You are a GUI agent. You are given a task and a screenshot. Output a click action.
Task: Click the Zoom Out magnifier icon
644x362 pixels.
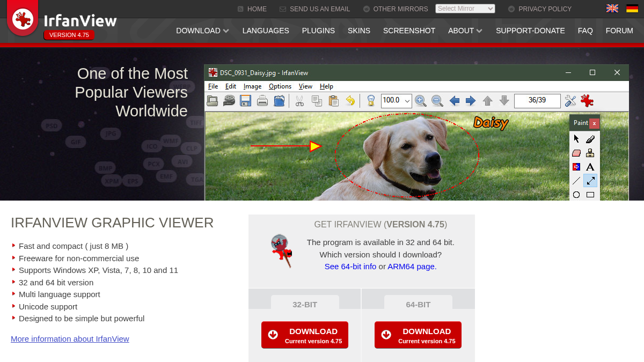pyautogui.click(x=437, y=100)
